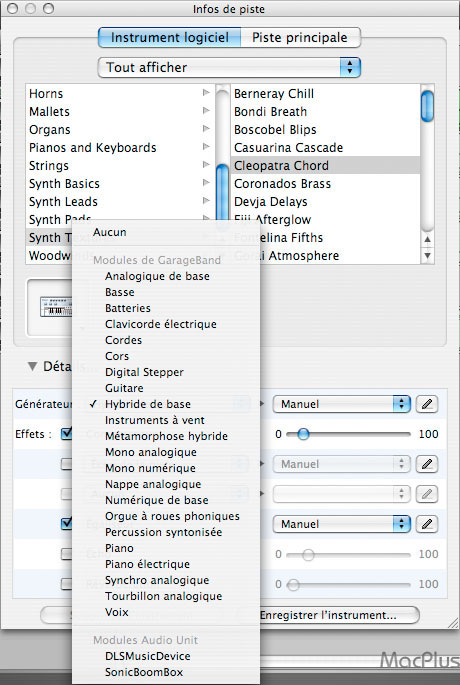Choose Métamorphose hybride module

[166, 436]
